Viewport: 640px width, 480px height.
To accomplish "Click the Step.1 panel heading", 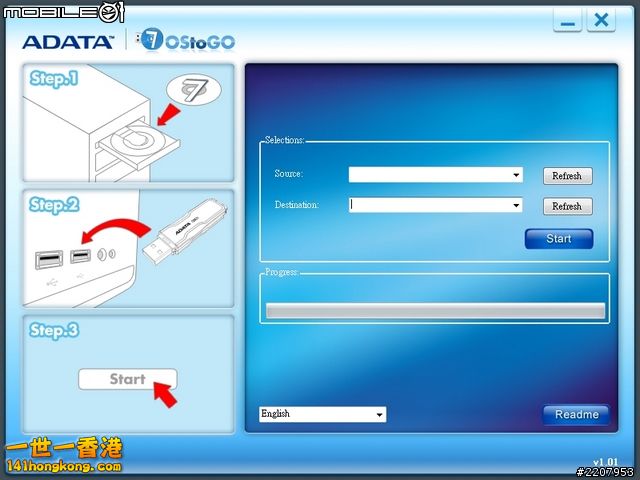I will [x=54, y=79].
